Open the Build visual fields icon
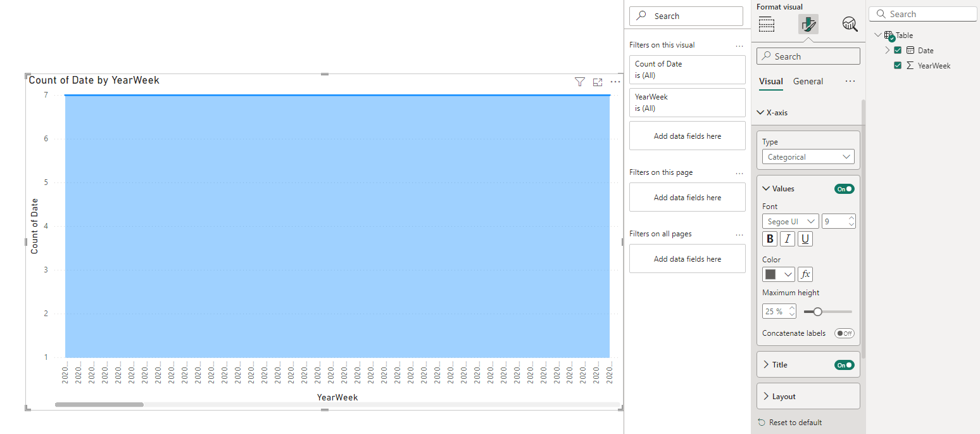The width and height of the screenshot is (980, 434). point(767,25)
